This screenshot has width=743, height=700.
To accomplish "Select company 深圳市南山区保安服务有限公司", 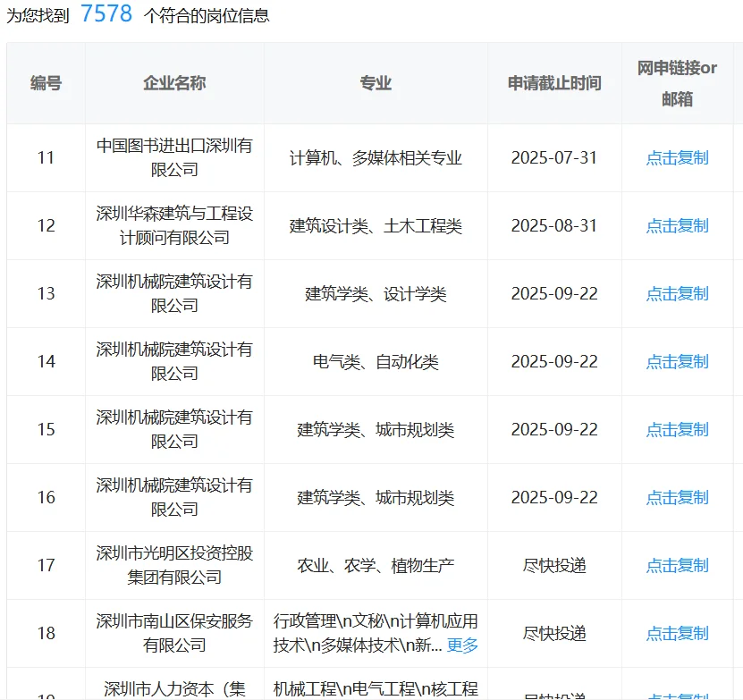I will pos(174,633).
